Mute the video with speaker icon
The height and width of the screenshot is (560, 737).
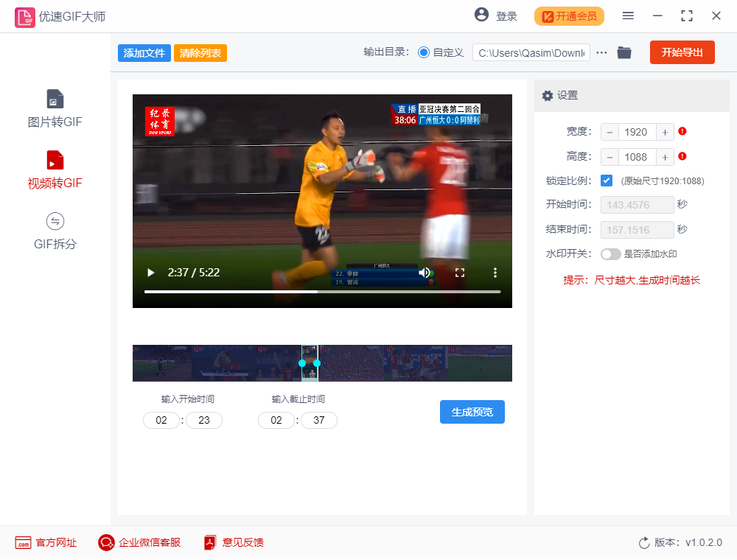click(425, 273)
